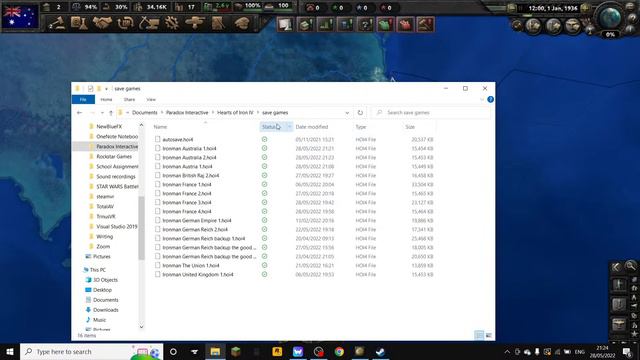
Task: Open Quick Access Toolbar customize dropdown
Action: [106, 89]
